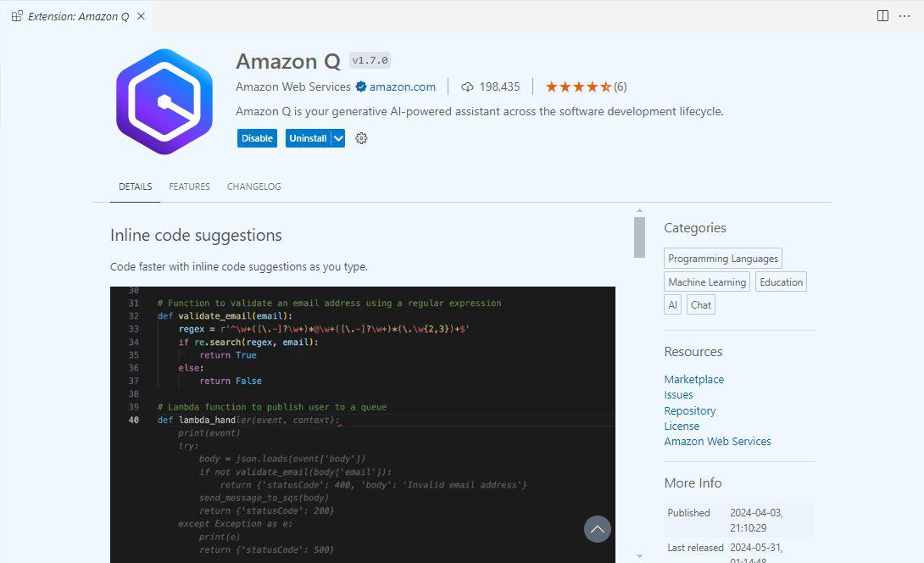
Task: Open the Repository resource link
Action: [x=689, y=410]
